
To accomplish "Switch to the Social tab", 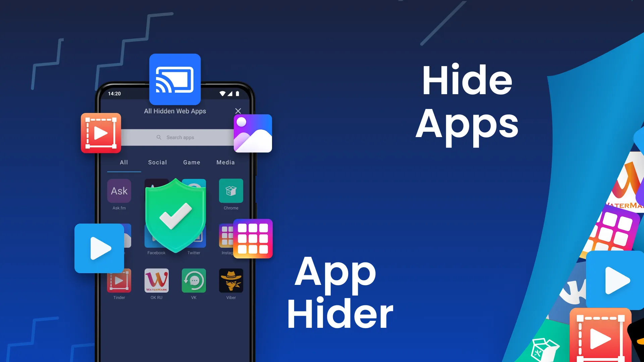I will click(x=157, y=162).
